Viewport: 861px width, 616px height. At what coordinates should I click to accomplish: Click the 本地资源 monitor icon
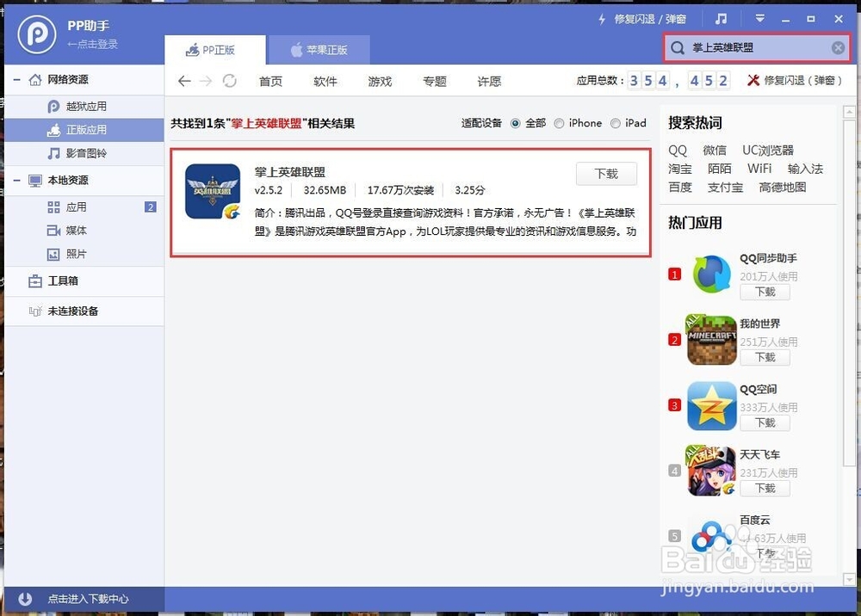point(35,181)
